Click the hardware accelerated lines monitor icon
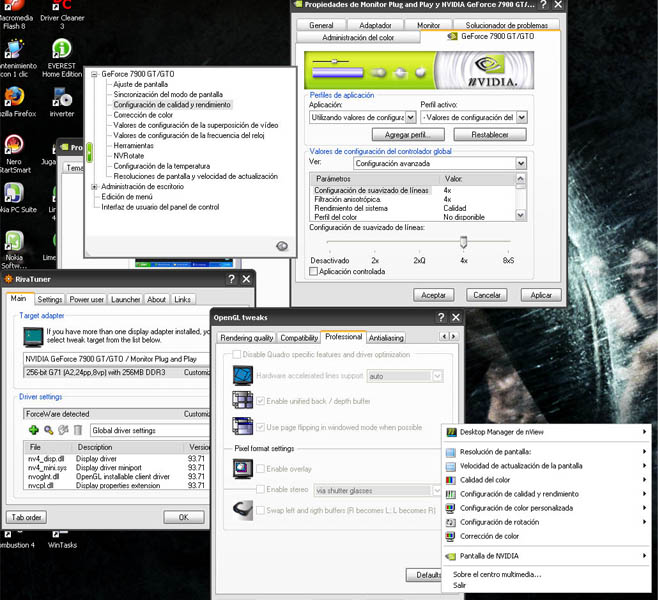 pyautogui.click(x=243, y=376)
